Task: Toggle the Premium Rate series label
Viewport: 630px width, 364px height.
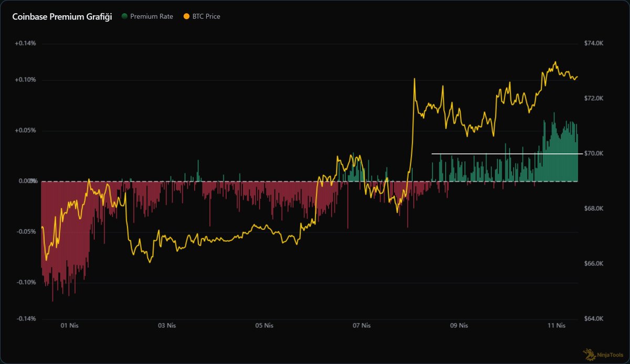Action: click(x=151, y=16)
